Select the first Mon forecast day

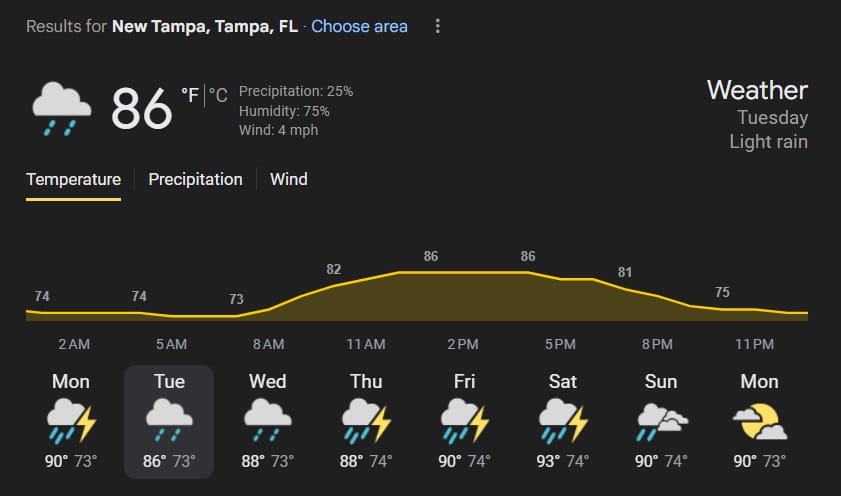71,421
